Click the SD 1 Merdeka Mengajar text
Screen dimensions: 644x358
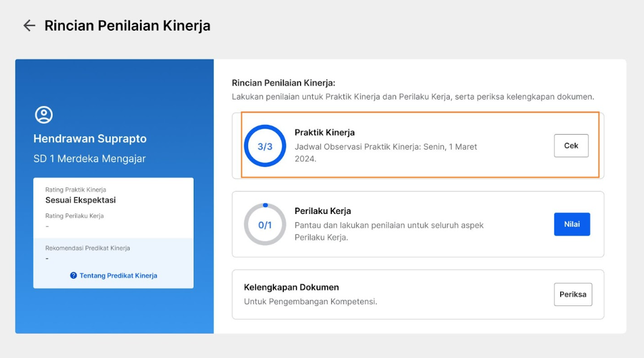click(90, 158)
